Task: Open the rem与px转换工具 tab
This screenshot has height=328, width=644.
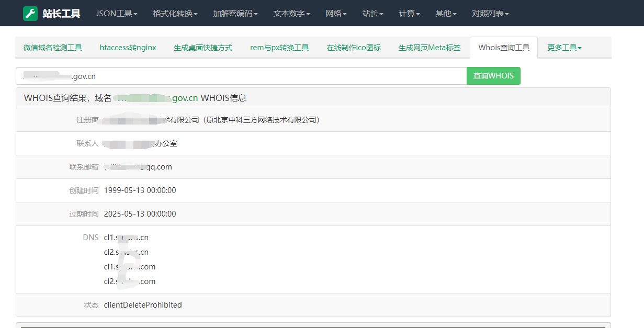Action: (279, 48)
